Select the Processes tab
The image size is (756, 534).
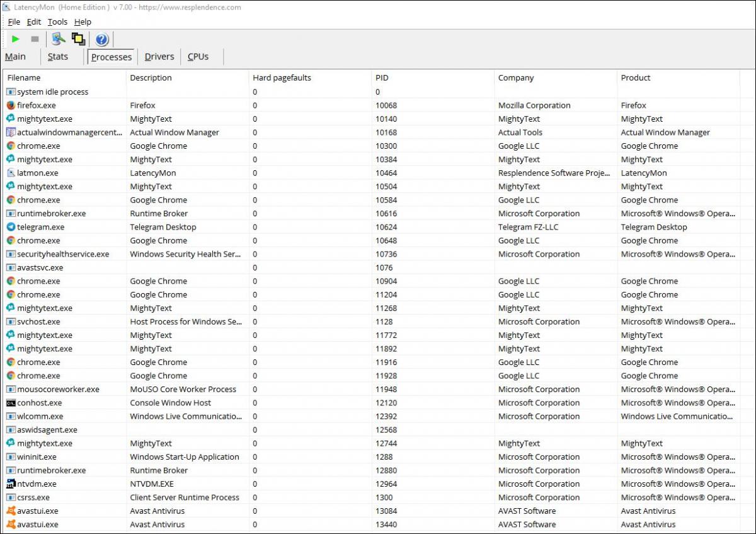[x=111, y=57]
